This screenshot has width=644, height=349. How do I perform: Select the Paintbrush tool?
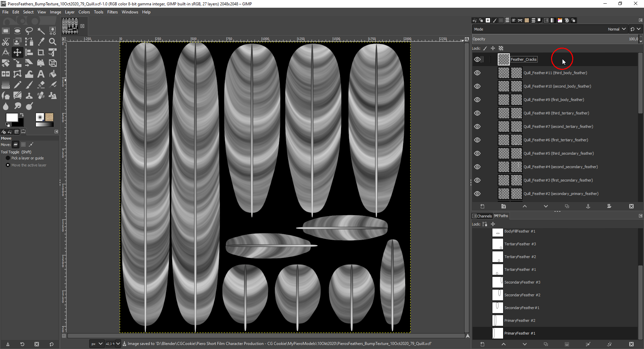[29, 85]
